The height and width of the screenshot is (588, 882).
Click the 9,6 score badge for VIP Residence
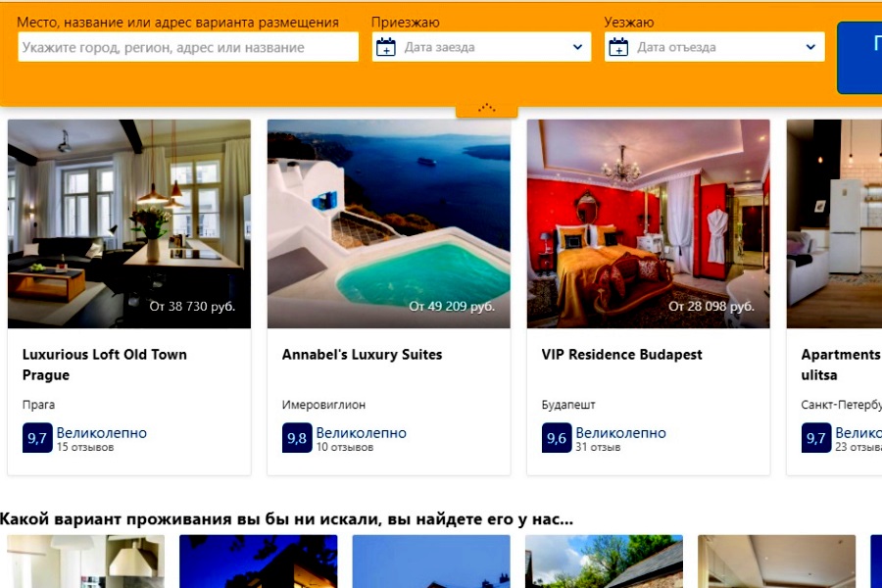pyautogui.click(x=557, y=438)
